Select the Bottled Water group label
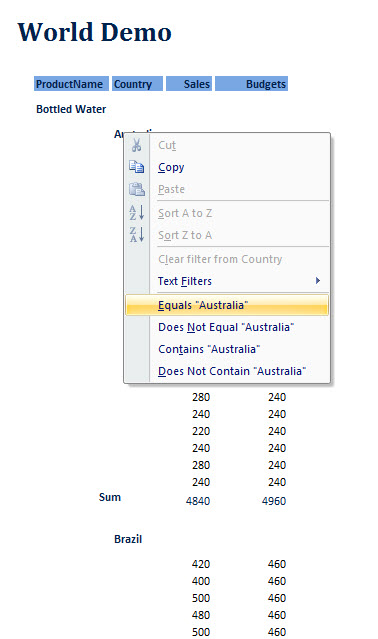 point(71,109)
